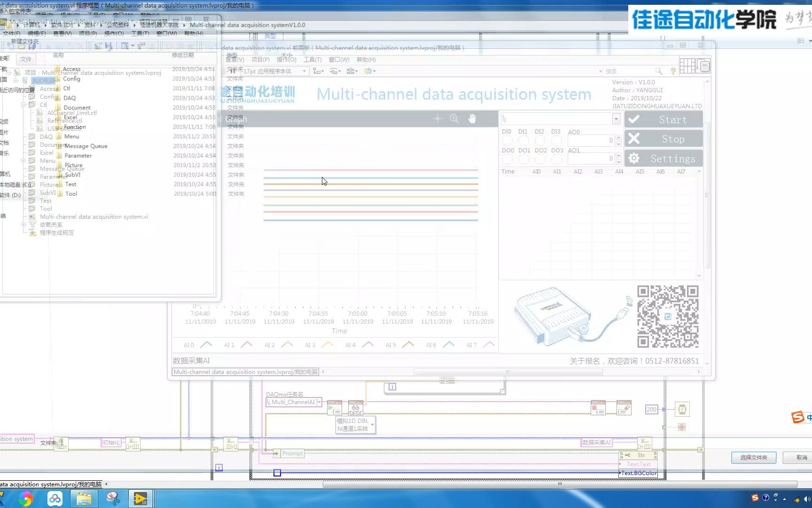Select the Message Queue folder in file list
This screenshot has width=812, height=508.
(x=86, y=146)
